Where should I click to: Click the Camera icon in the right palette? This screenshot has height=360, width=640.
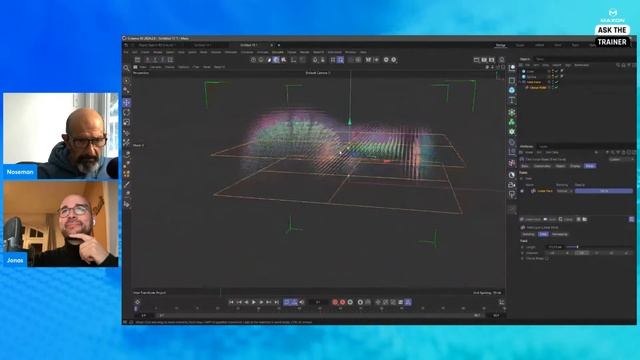[512, 185]
